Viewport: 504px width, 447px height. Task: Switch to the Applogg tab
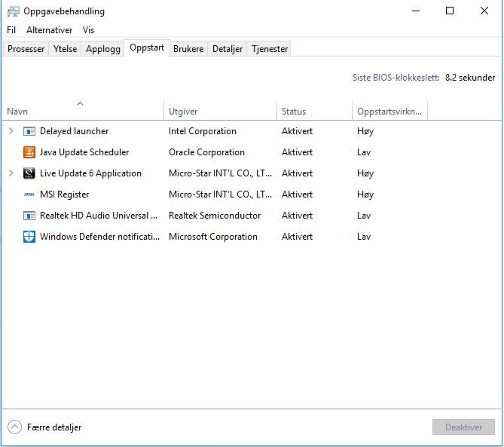click(x=103, y=49)
